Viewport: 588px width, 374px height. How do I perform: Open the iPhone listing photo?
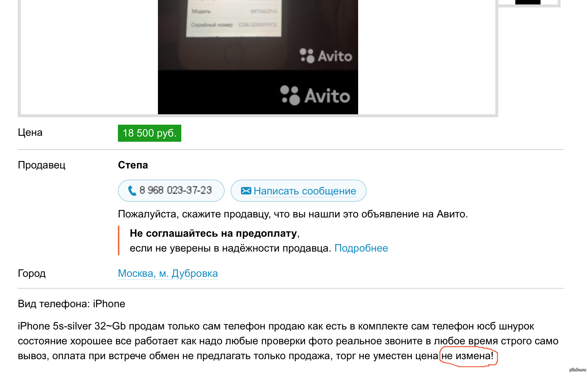click(x=258, y=57)
